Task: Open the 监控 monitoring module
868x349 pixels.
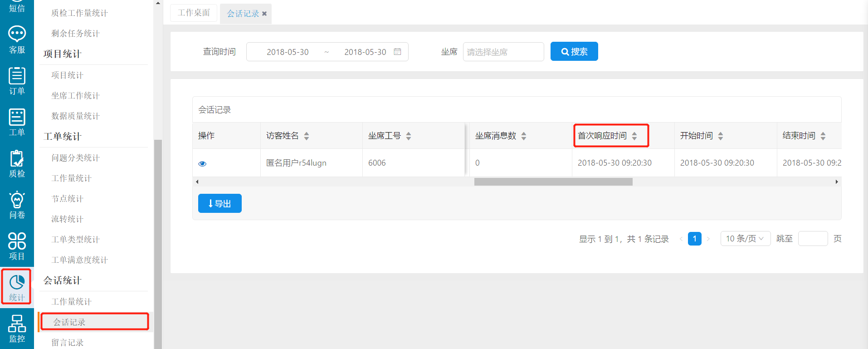Action: (17, 329)
